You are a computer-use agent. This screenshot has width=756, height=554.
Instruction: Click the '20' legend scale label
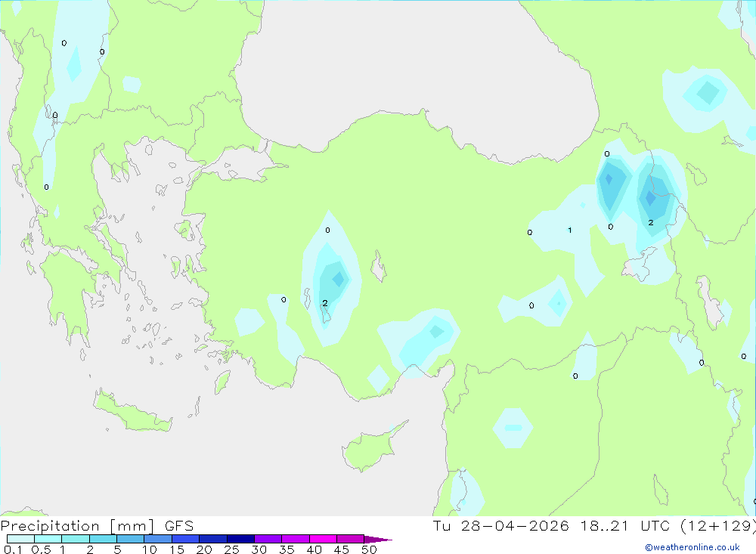(x=204, y=549)
